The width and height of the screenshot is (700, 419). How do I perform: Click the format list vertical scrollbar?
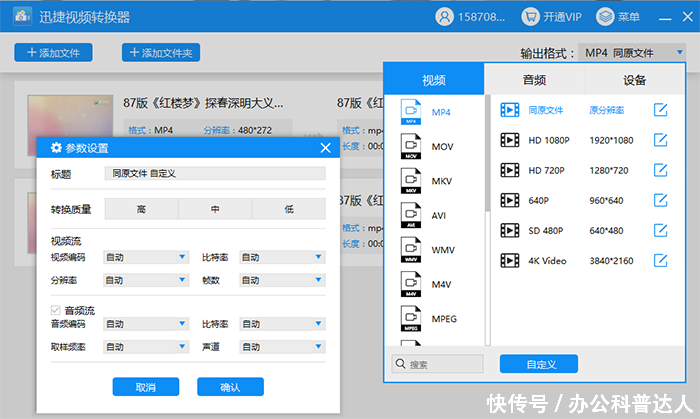pyautogui.click(x=489, y=150)
